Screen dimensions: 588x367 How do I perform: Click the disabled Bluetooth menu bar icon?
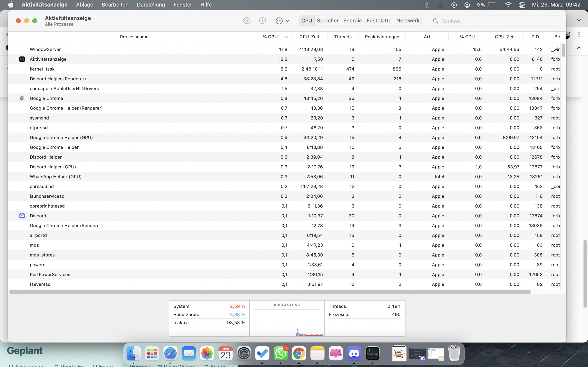coord(427,5)
